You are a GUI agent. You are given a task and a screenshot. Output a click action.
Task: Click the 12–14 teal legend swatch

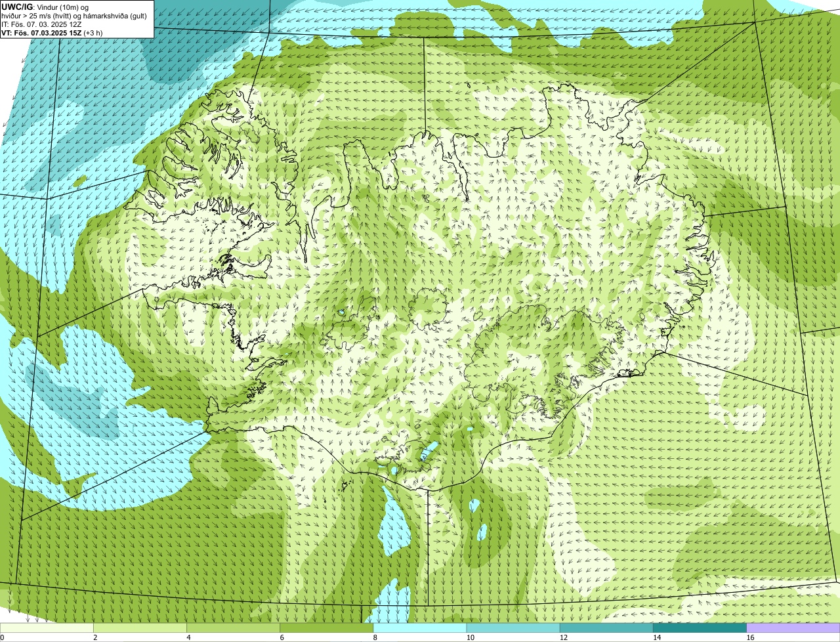[606, 628]
